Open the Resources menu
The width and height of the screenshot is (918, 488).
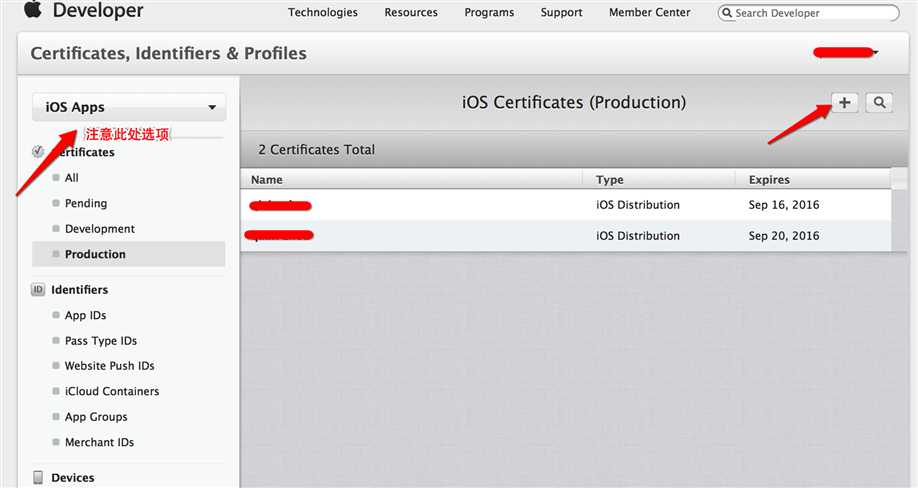pos(411,12)
